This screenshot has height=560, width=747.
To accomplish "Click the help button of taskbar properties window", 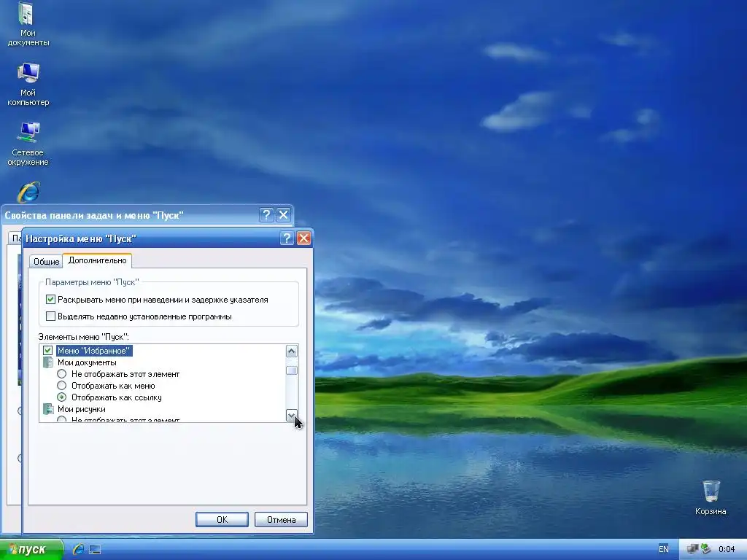I will click(x=266, y=215).
